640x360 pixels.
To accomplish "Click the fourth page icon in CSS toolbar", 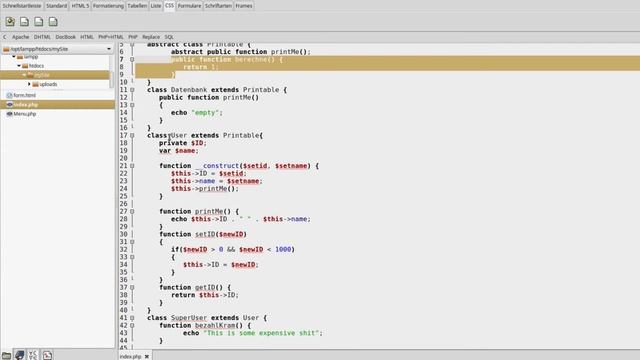I will (x=53, y=22).
